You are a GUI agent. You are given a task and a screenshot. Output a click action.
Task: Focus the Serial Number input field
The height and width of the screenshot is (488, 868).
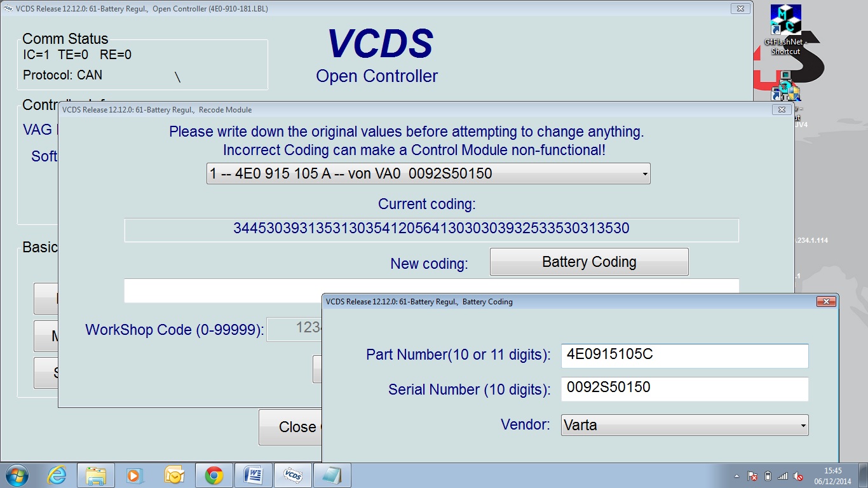[684, 389]
